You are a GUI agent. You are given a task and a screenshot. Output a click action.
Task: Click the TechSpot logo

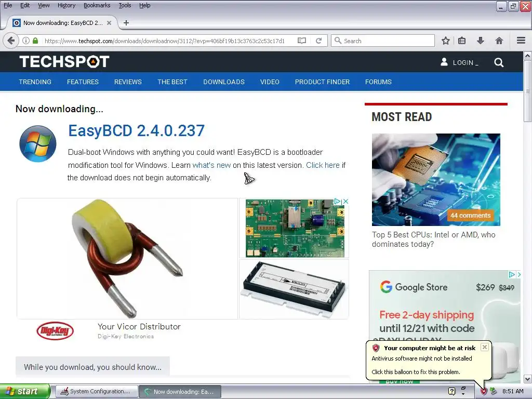(64, 62)
